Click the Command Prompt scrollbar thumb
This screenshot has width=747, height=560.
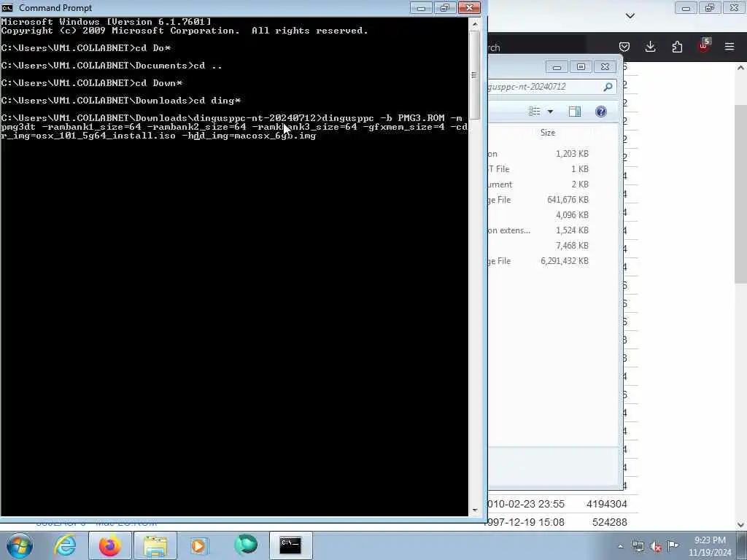point(474,75)
